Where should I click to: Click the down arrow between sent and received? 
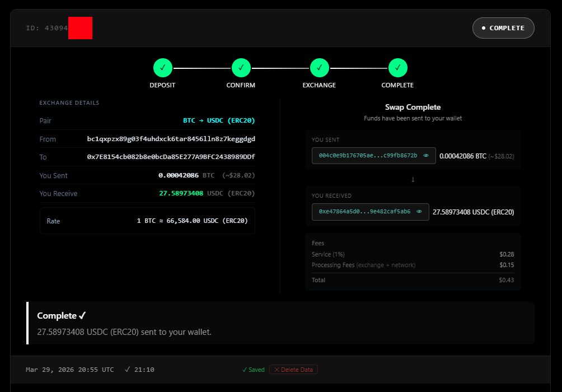(413, 179)
